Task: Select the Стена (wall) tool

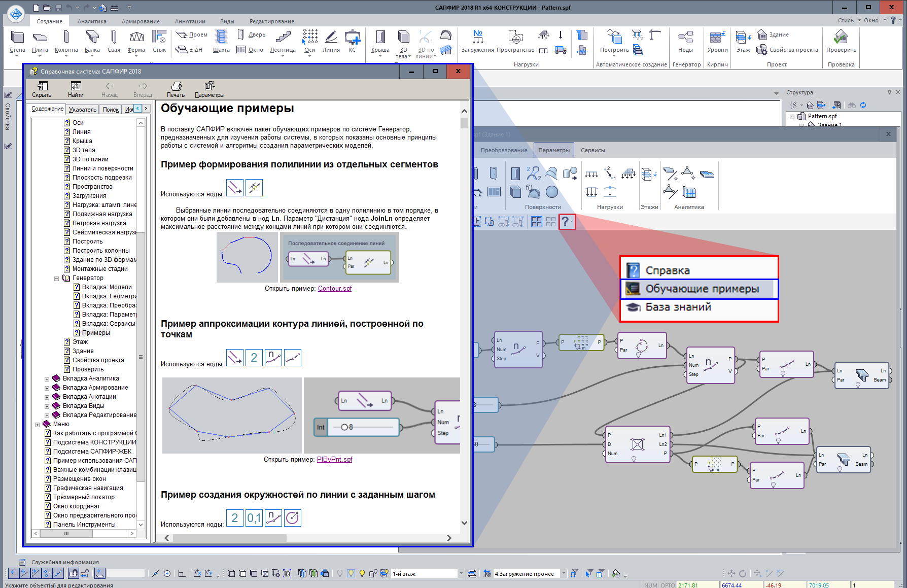Action: click(17, 42)
